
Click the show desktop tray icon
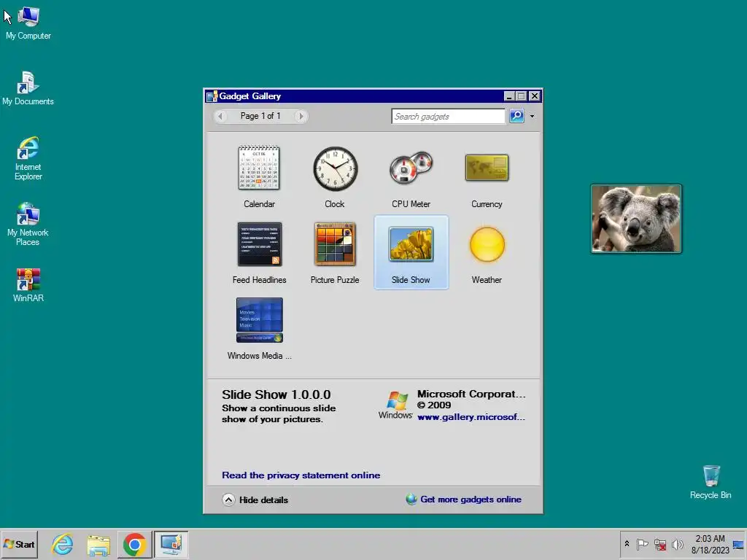738,544
